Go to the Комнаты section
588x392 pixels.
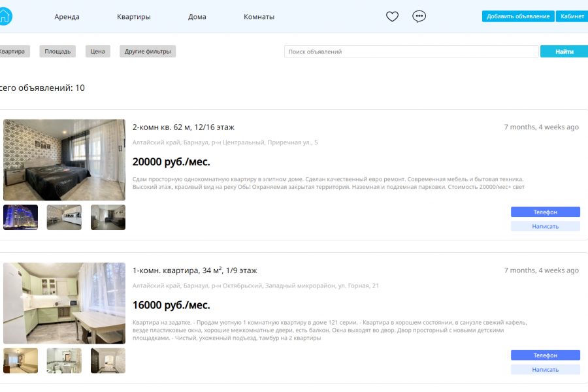259,16
